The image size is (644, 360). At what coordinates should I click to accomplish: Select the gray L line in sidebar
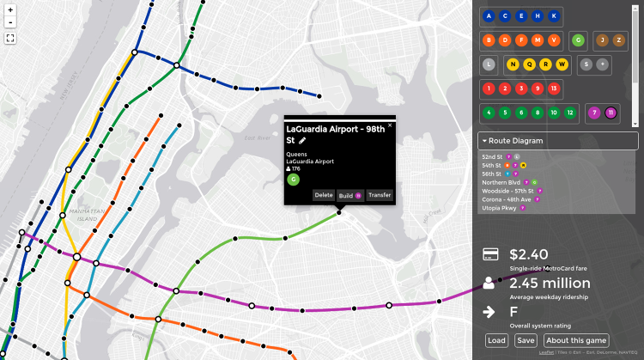[x=489, y=64]
